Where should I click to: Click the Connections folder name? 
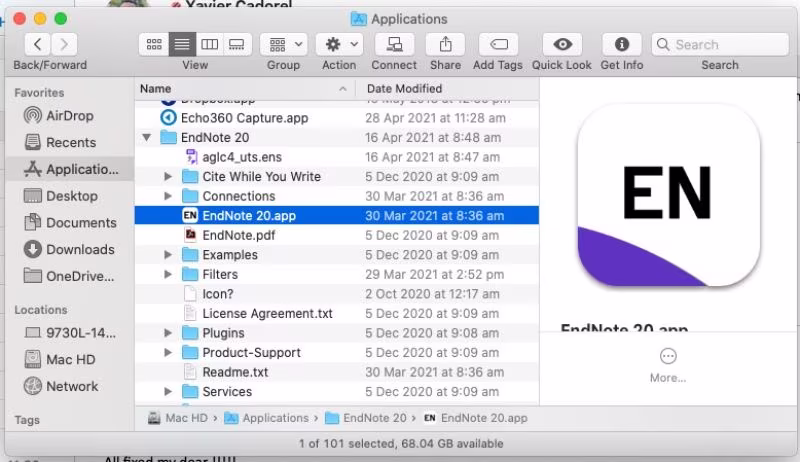(239, 196)
